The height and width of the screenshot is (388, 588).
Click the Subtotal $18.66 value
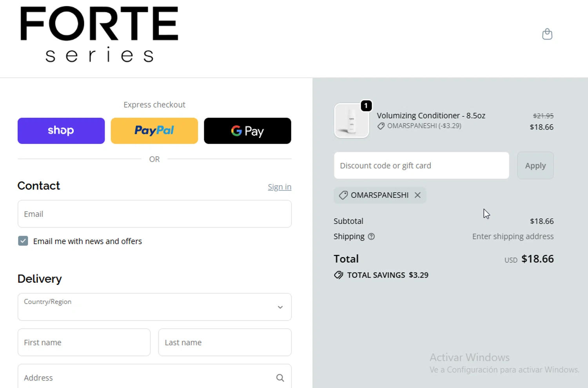point(542,221)
